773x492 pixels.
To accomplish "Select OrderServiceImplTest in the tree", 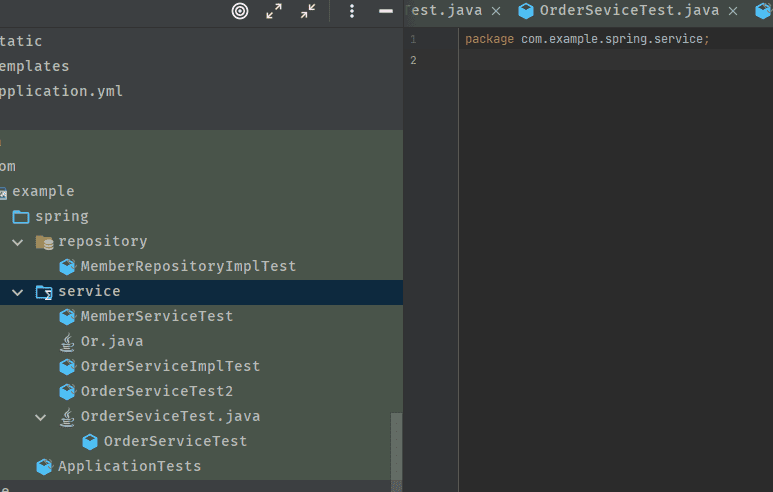I will pos(170,367).
